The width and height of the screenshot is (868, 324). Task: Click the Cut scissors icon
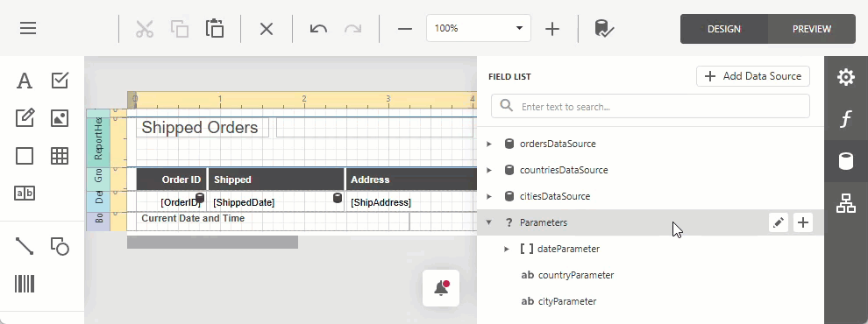pos(145,29)
